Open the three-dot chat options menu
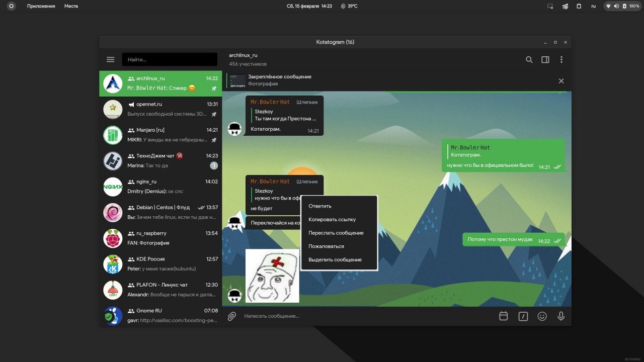644x362 pixels. 561,59
